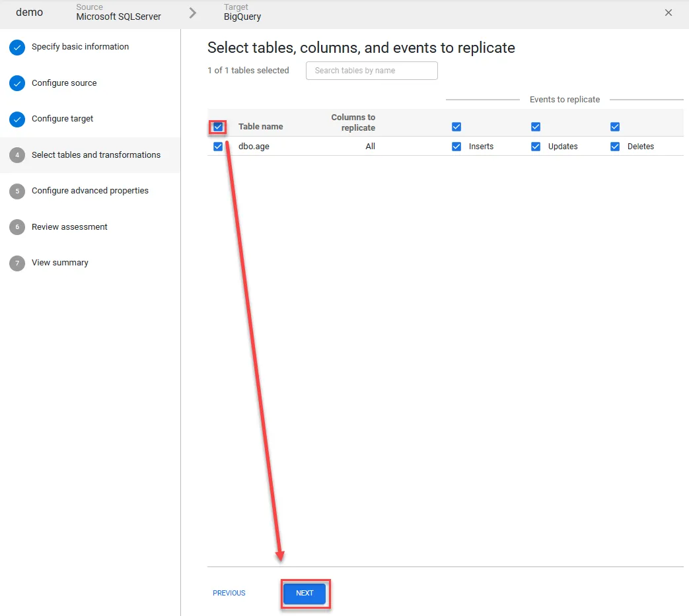Go to Configure target step
689x616 pixels.
click(x=62, y=119)
